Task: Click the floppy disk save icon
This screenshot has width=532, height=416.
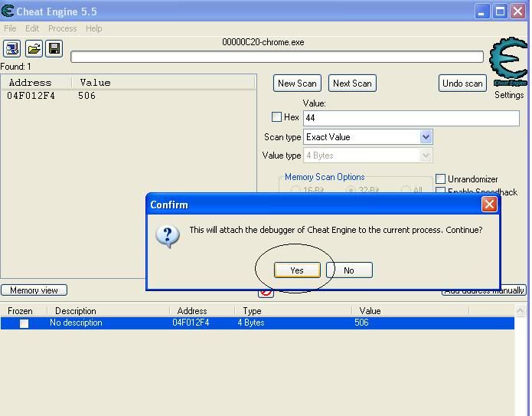Action: click(x=54, y=48)
